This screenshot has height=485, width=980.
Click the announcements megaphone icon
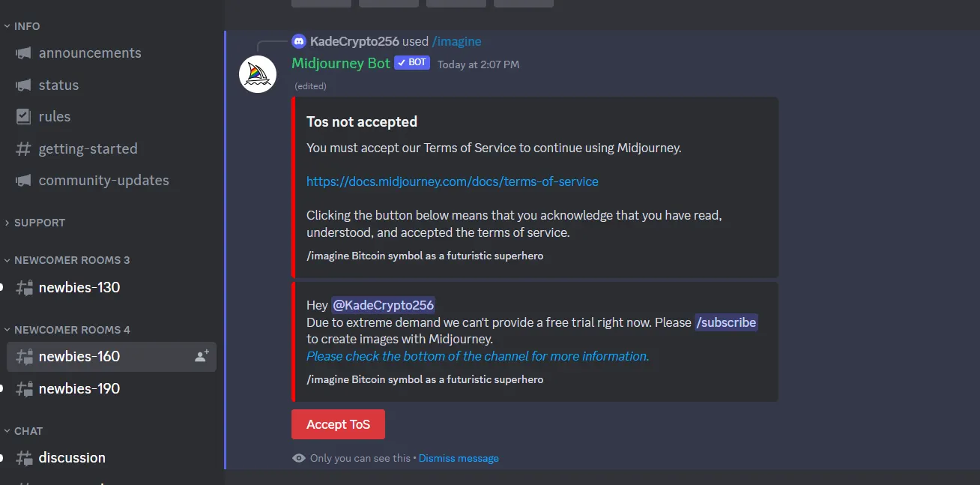click(24, 53)
